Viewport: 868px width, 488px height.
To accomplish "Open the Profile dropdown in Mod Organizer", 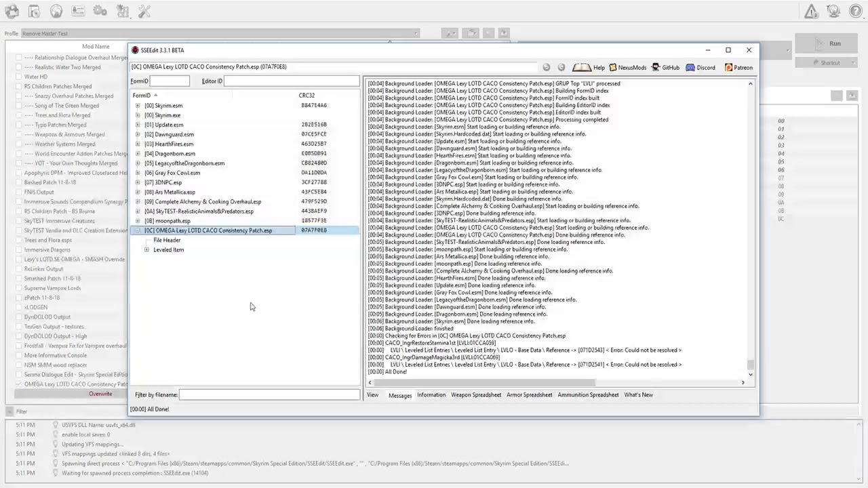I will [x=220, y=33].
